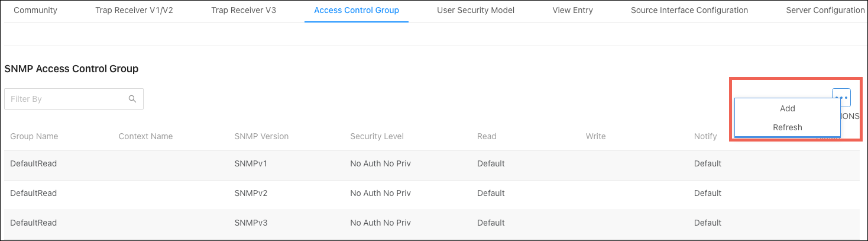Screen dimensions: 868x241
Task: Click the three-dots actions menu icon
Action: point(841,97)
